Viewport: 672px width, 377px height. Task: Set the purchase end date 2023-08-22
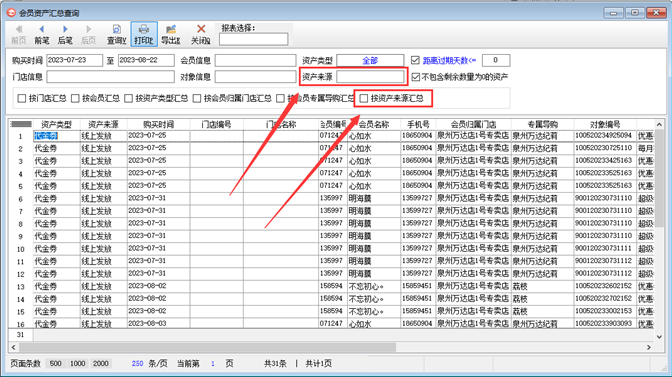tap(146, 60)
